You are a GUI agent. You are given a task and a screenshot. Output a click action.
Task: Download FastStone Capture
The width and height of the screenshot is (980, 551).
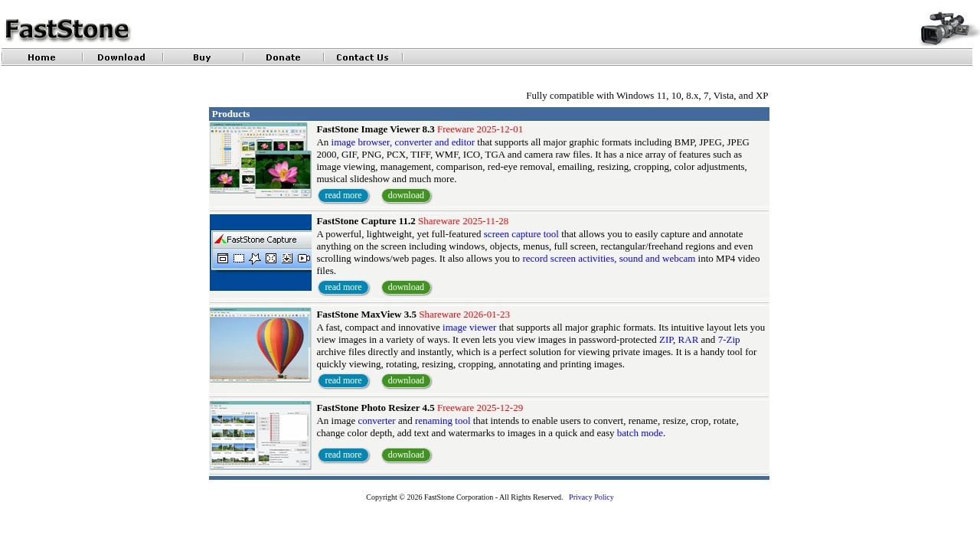point(406,287)
